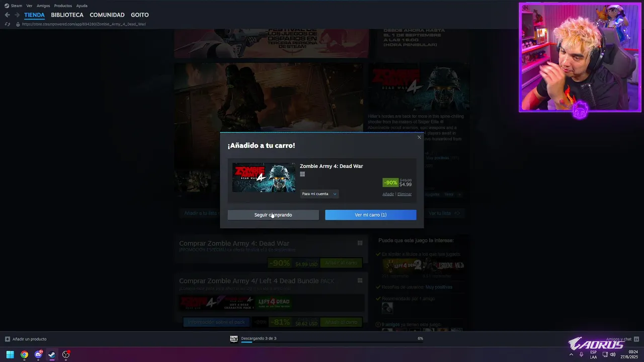Open the Amigos menu

43,6
